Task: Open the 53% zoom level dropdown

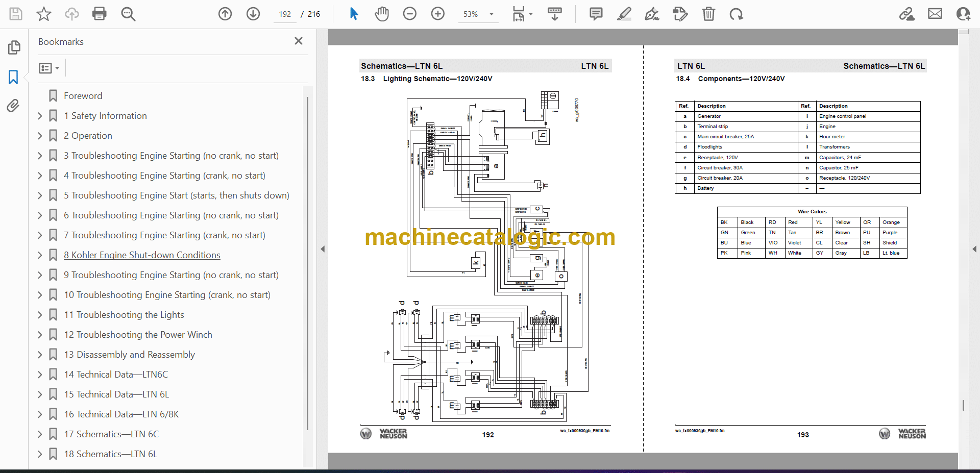Action: pos(492,14)
